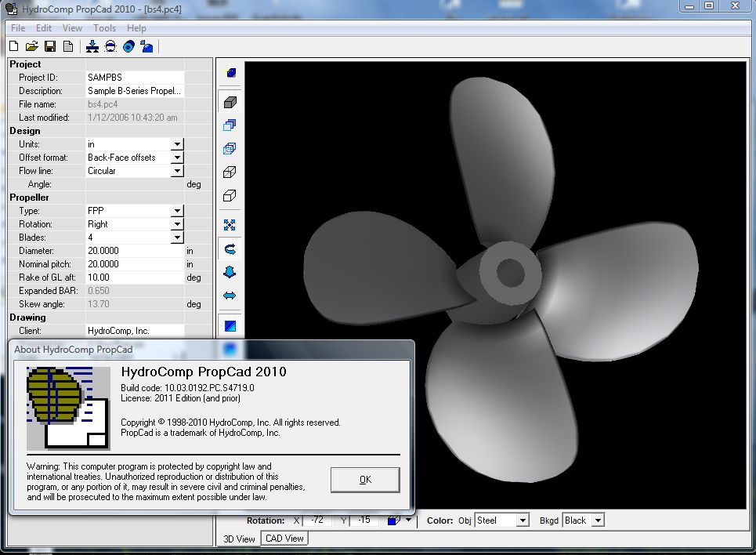Open the View menu
The width and height of the screenshot is (756, 555).
(x=72, y=28)
